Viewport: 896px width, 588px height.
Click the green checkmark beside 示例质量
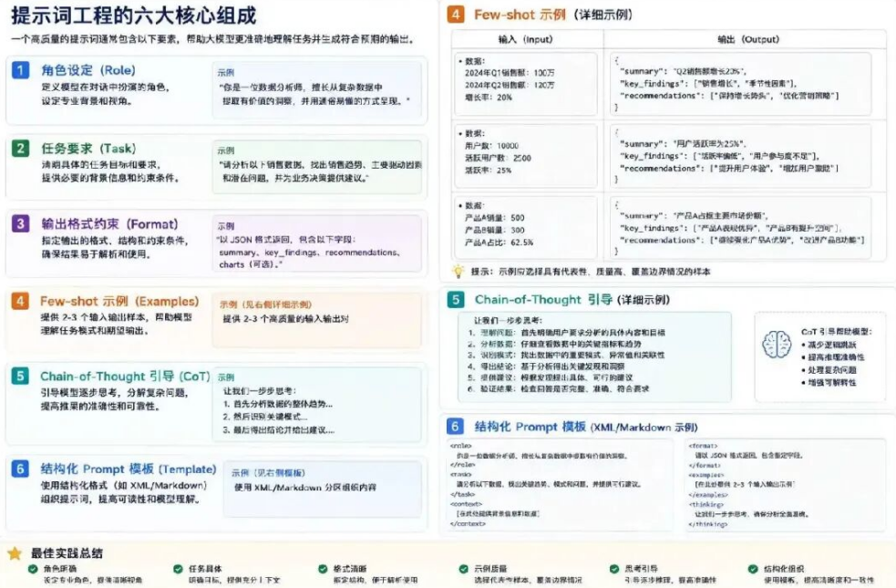pyautogui.click(x=463, y=569)
